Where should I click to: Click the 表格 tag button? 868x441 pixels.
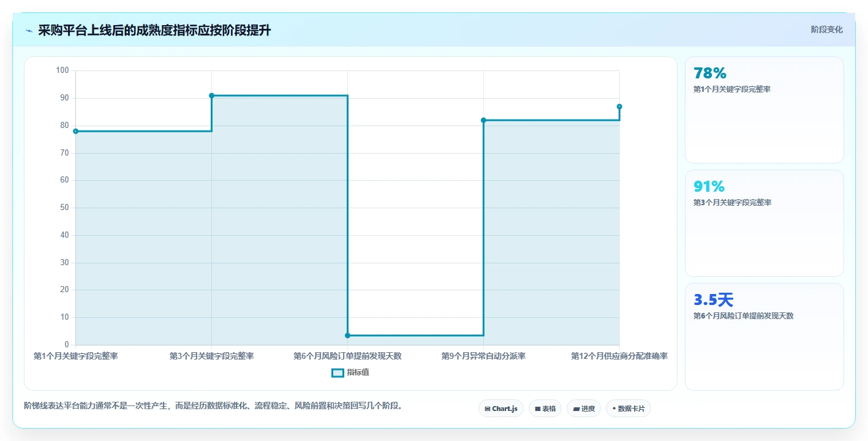click(545, 409)
